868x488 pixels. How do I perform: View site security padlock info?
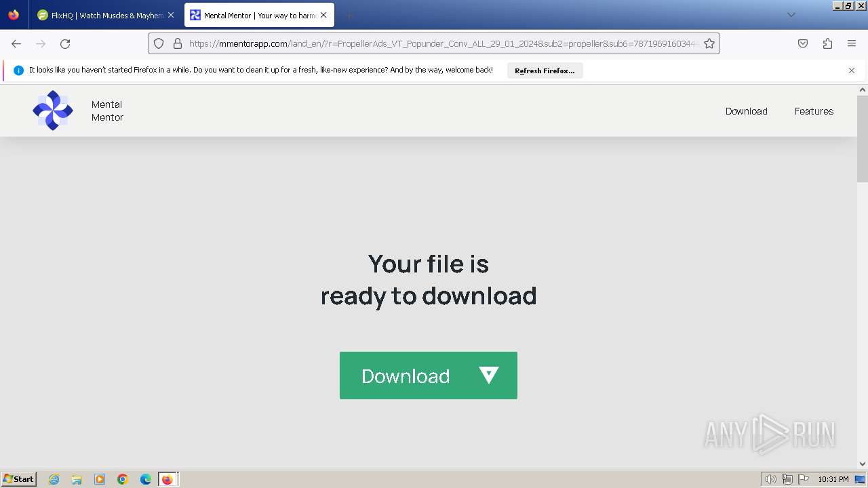tap(178, 43)
